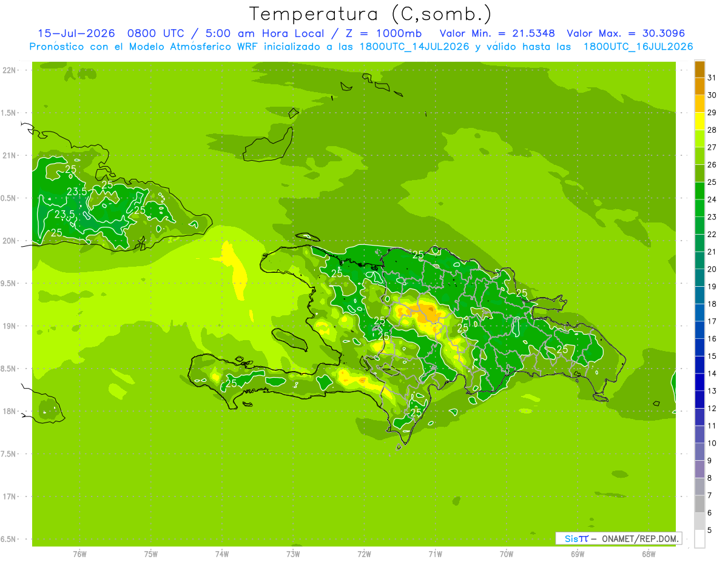This screenshot has width=728, height=562.
Task: Click the '70W' longitude axis label
Action: click(x=507, y=554)
